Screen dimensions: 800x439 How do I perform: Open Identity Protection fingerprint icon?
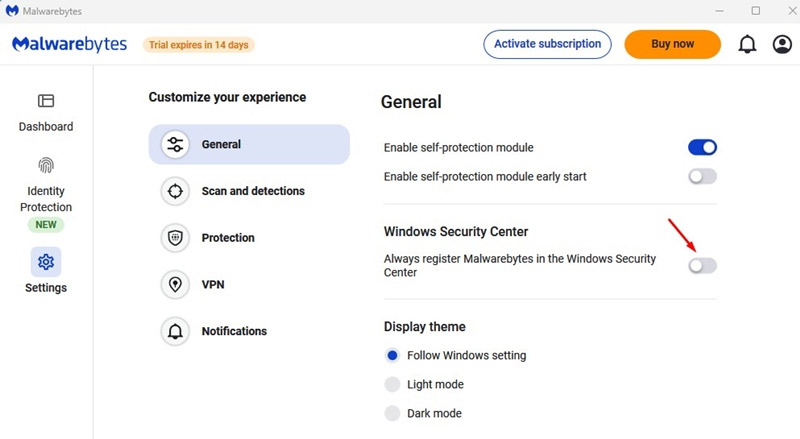point(46,165)
